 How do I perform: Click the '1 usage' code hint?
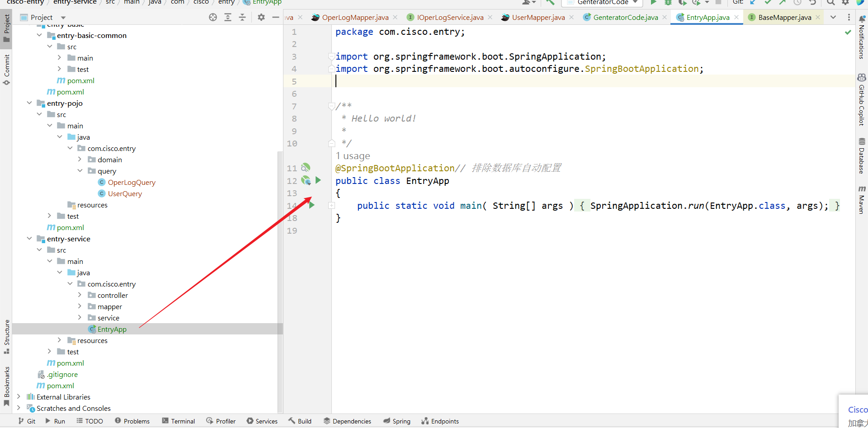coord(353,156)
